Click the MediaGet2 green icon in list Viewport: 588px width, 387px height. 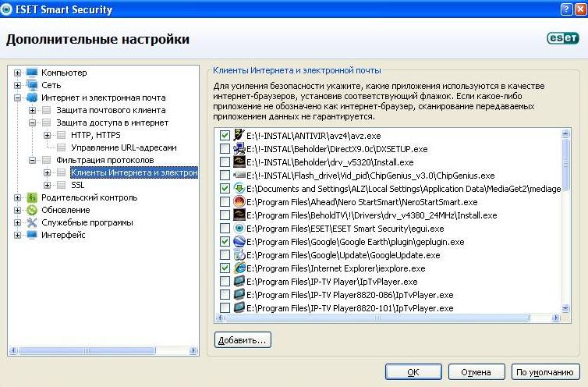click(x=239, y=189)
